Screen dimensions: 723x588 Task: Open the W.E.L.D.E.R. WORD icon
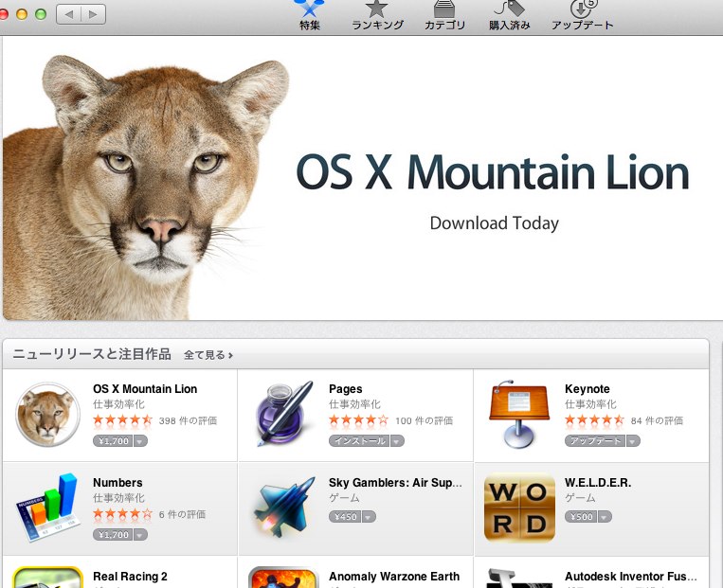(519, 508)
